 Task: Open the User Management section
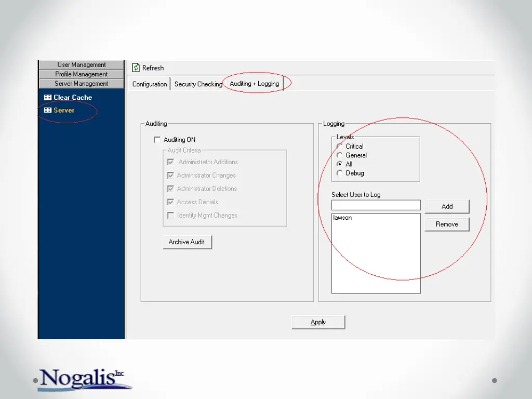82,64
